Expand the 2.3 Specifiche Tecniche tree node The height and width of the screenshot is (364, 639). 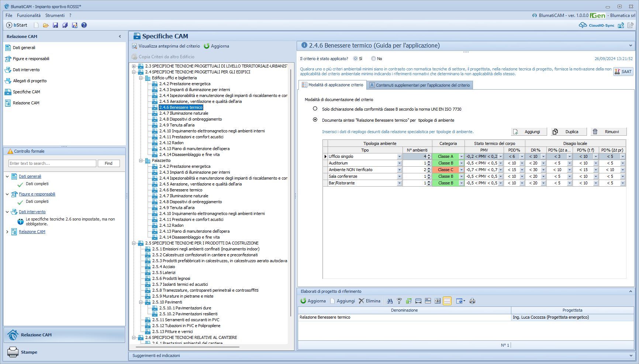(x=134, y=66)
